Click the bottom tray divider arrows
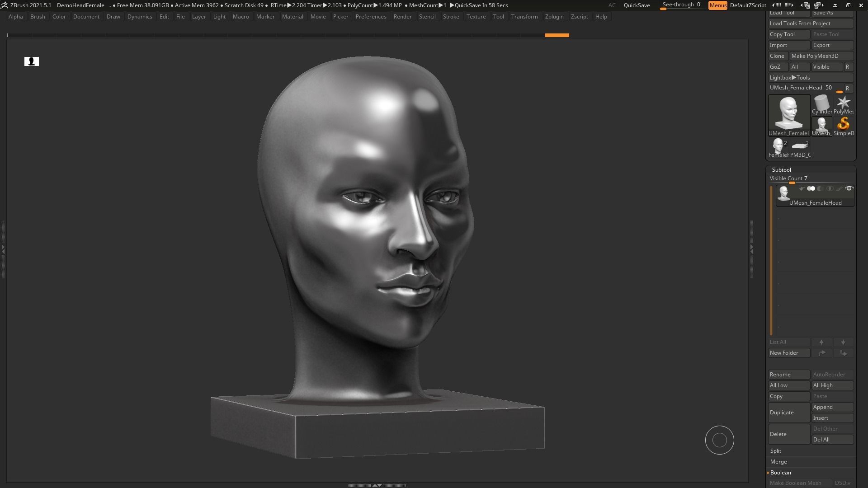The image size is (868, 488). (x=377, y=485)
